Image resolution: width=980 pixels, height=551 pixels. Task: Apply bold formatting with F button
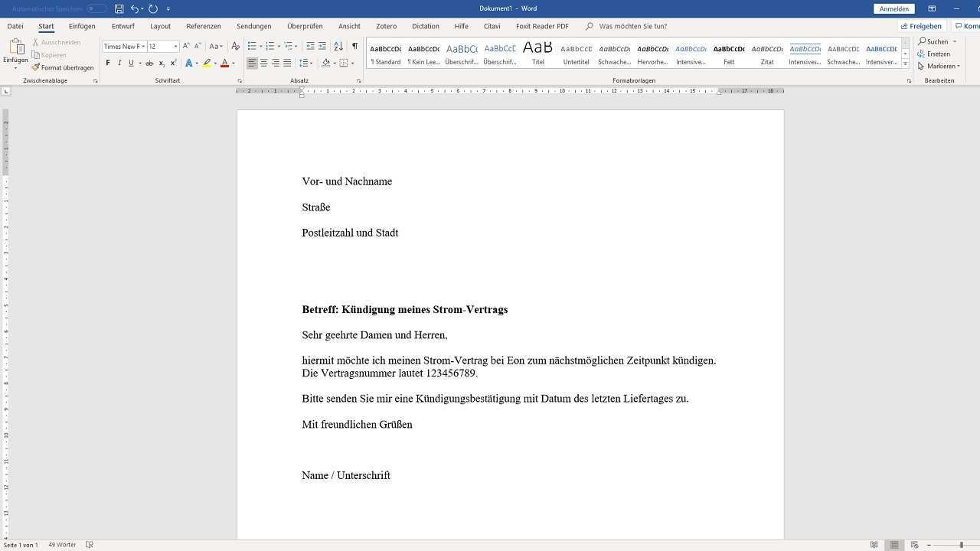108,63
